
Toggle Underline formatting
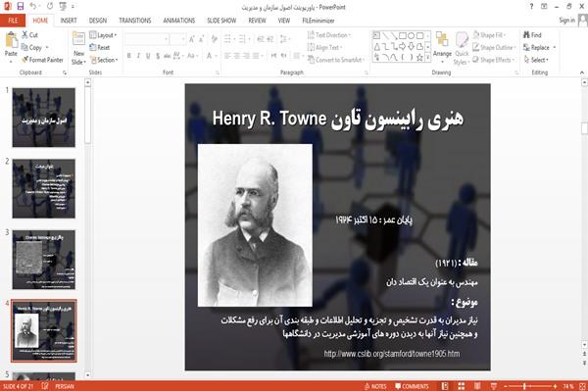[x=148, y=56]
